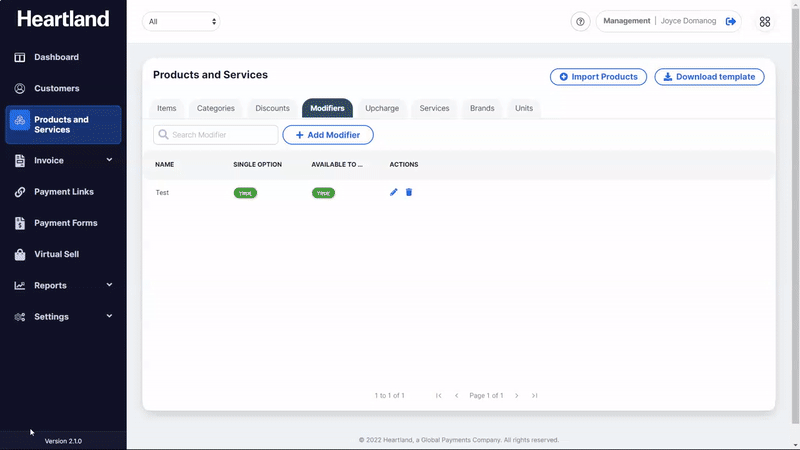Open the Upcharge tab
The image size is (800, 450).
(382, 108)
